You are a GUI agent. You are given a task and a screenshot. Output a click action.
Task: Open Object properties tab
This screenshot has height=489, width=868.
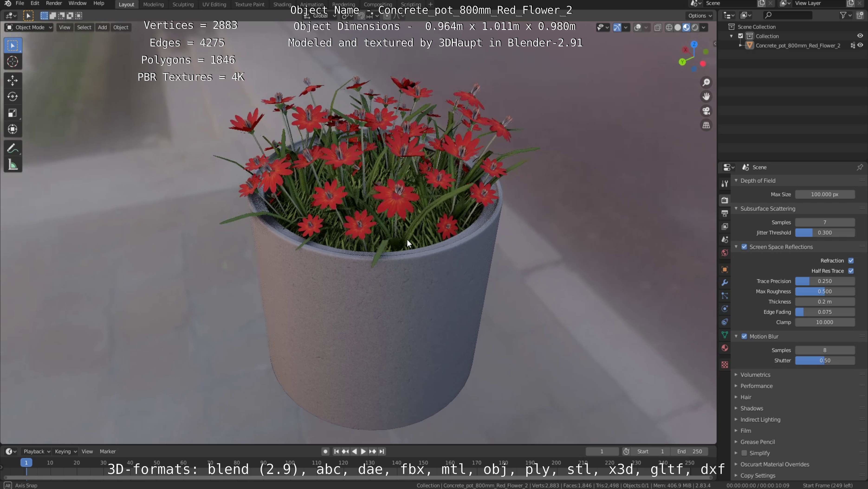pyautogui.click(x=725, y=270)
